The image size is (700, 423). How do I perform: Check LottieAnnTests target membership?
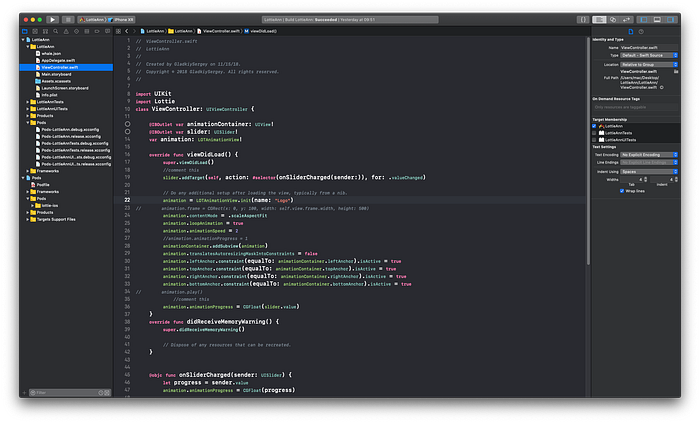click(594, 133)
